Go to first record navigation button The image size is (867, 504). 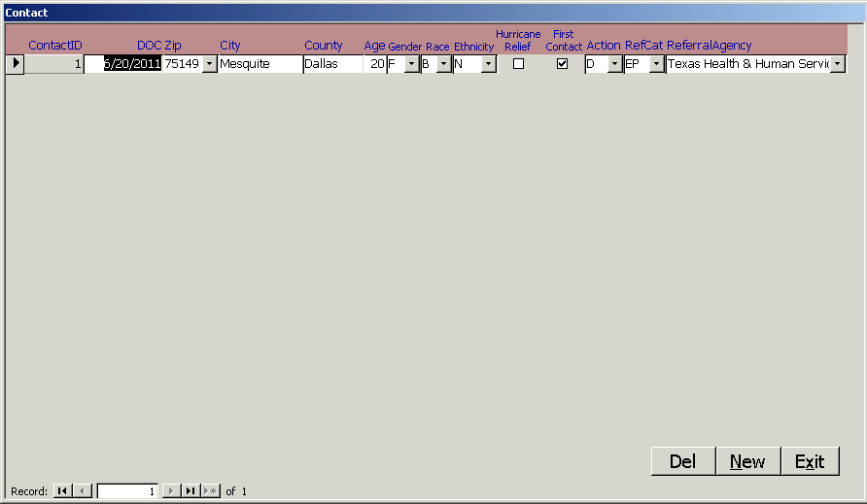click(x=62, y=491)
